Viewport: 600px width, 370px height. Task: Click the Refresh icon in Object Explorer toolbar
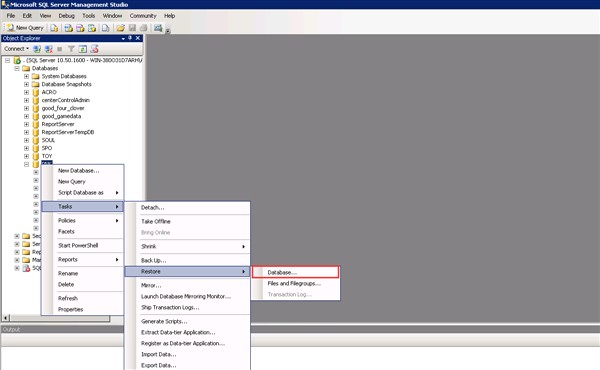(x=83, y=49)
